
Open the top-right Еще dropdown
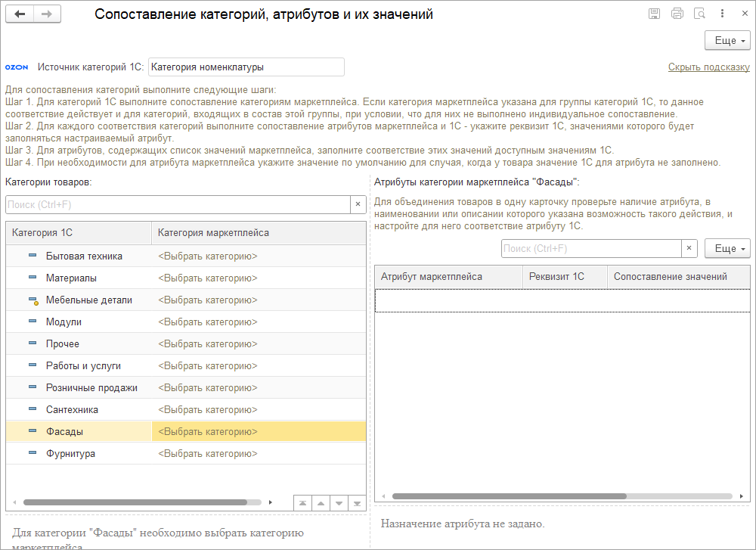[727, 40]
